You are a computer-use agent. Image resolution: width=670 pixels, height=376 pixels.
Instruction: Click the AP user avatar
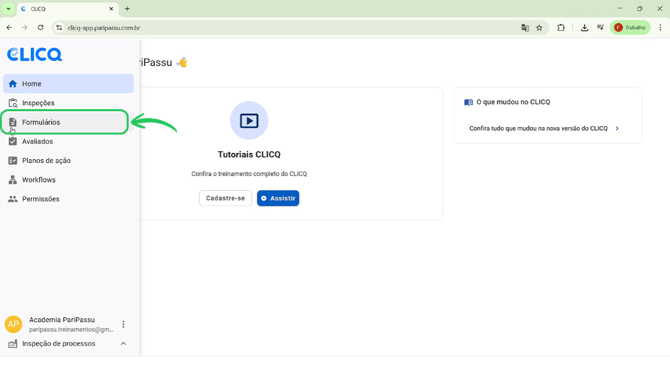(13, 324)
